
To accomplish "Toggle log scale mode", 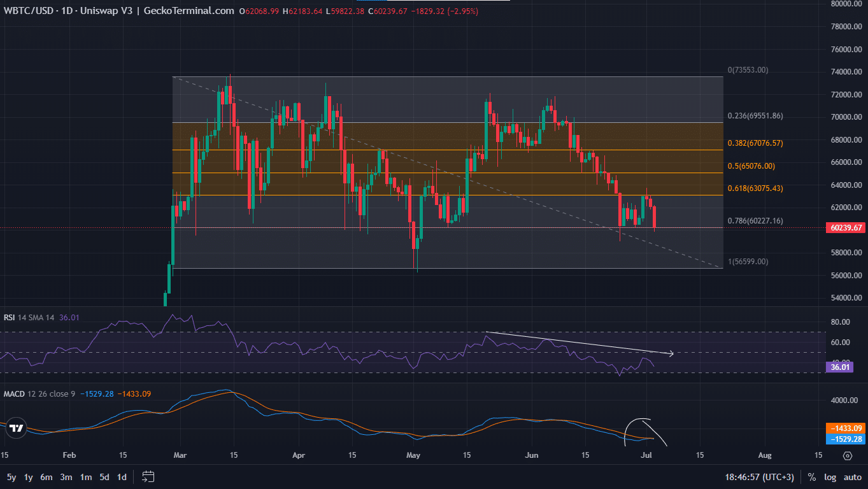I will pos(830,477).
